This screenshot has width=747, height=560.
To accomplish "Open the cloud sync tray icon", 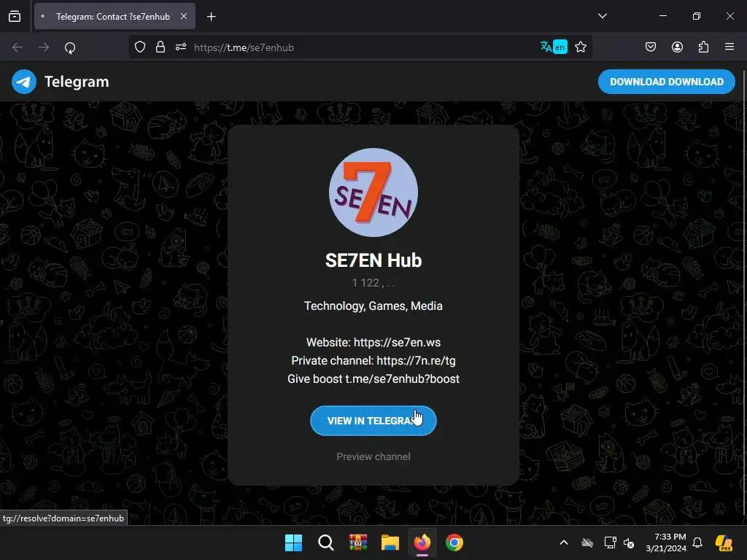I will point(587,542).
